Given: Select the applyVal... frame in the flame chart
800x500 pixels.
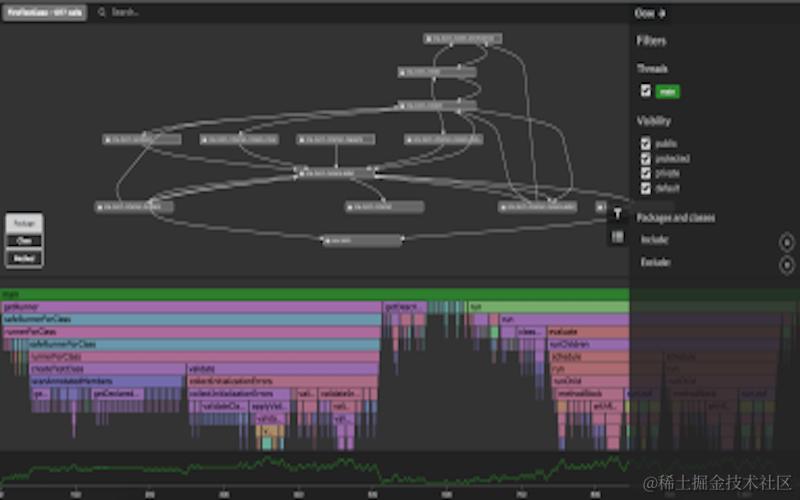Looking at the screenshot, I should click(269, 406).
